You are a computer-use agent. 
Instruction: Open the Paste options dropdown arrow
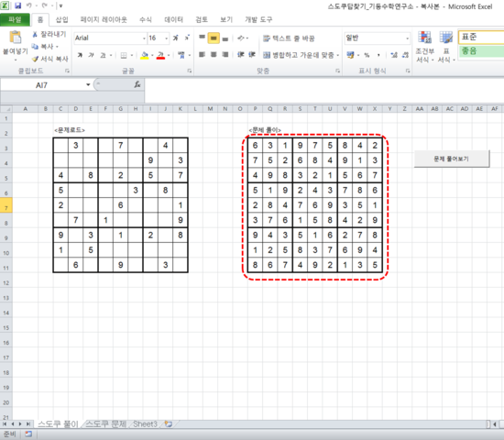[15, 60]
